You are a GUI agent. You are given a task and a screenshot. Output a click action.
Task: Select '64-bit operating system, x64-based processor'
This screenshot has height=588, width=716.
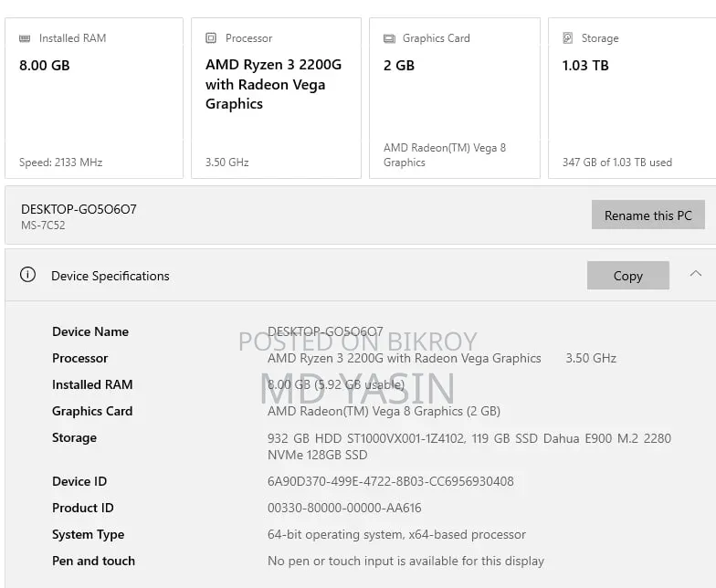[x=396, y=535]
